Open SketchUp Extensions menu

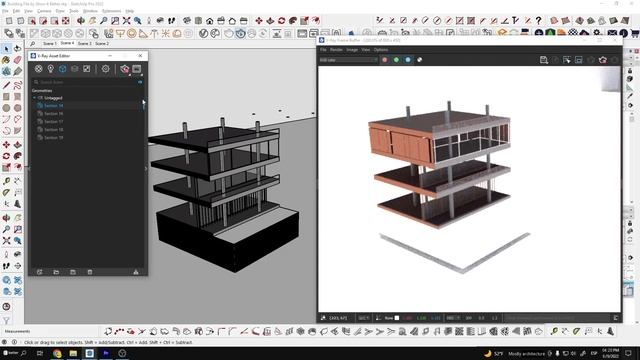click(111, 11)
